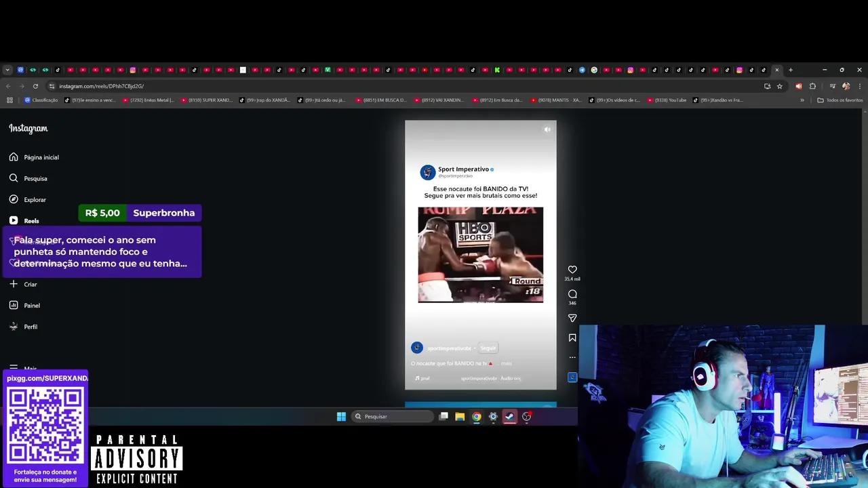Select Reels in Instagram sidebar
This screenshot has height=488, width=868.
pyautogui.click(x=24, y=221)
